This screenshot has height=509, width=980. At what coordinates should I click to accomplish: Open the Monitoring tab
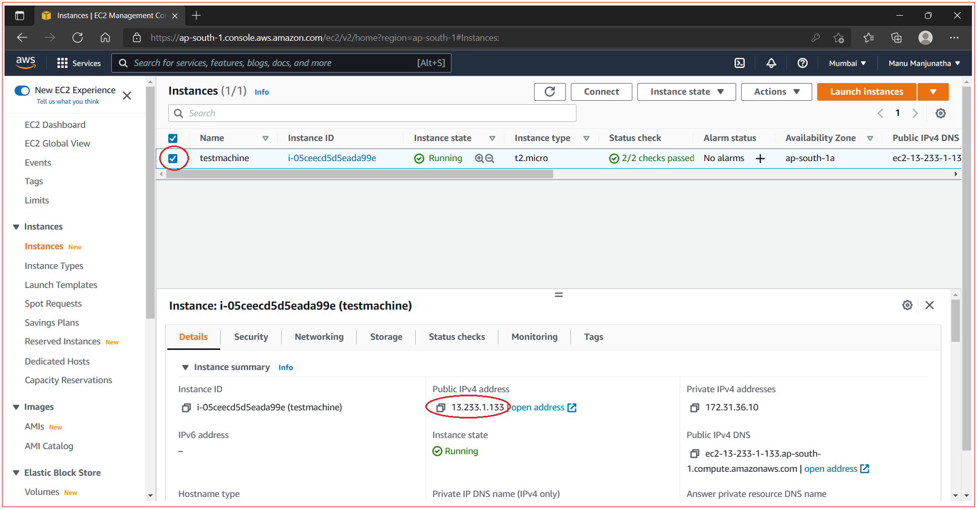click(534, 337)
